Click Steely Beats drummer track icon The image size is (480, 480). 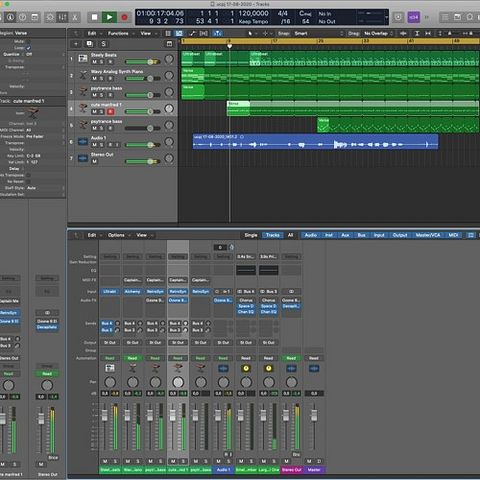83,59
